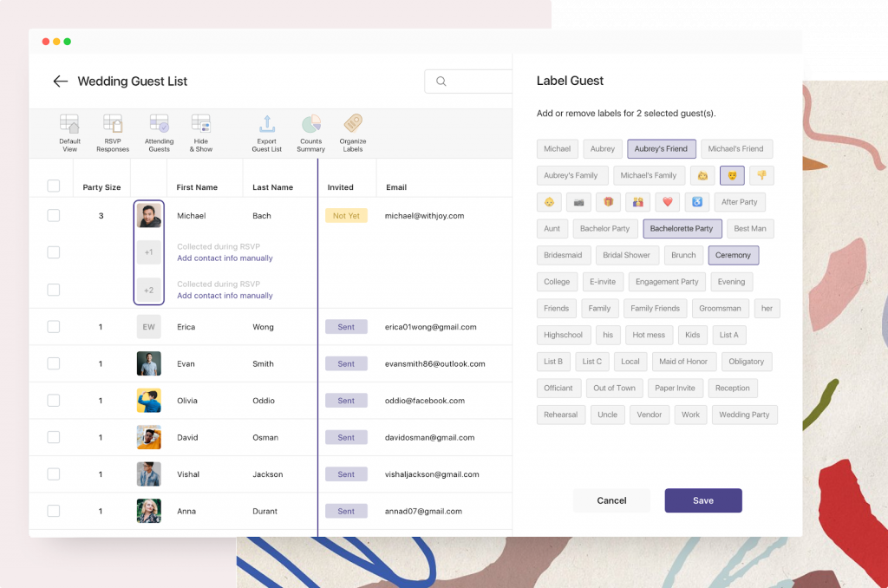Viewport: 888px width, 588px height.
Task: Click the +1 guest placeholder avatar
Action: pos(149,252)
